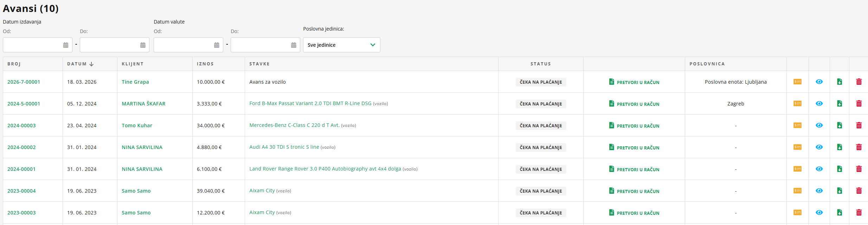This screenshot has height=225, width=868.
Task: Click the issue date Do input field
Action: pos(109,45)
